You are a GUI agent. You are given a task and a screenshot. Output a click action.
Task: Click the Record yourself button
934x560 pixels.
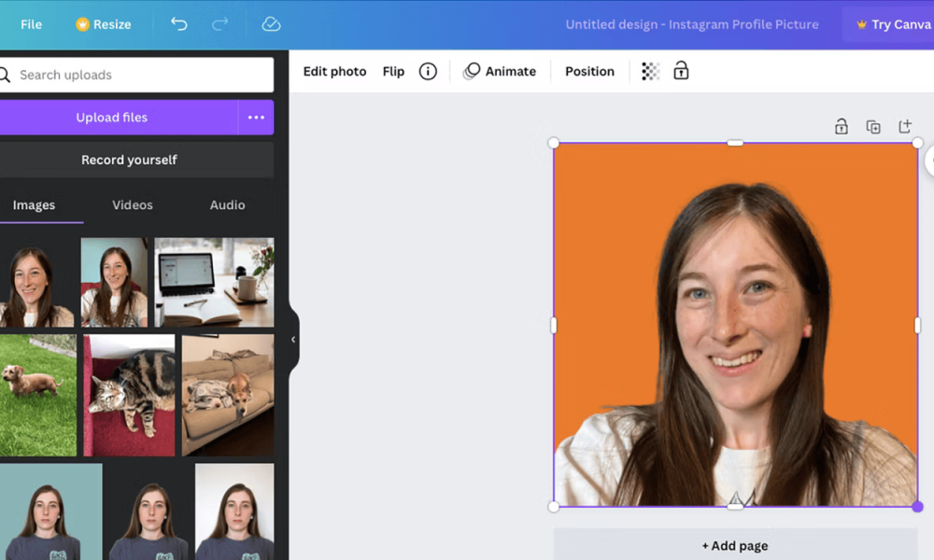129,160
